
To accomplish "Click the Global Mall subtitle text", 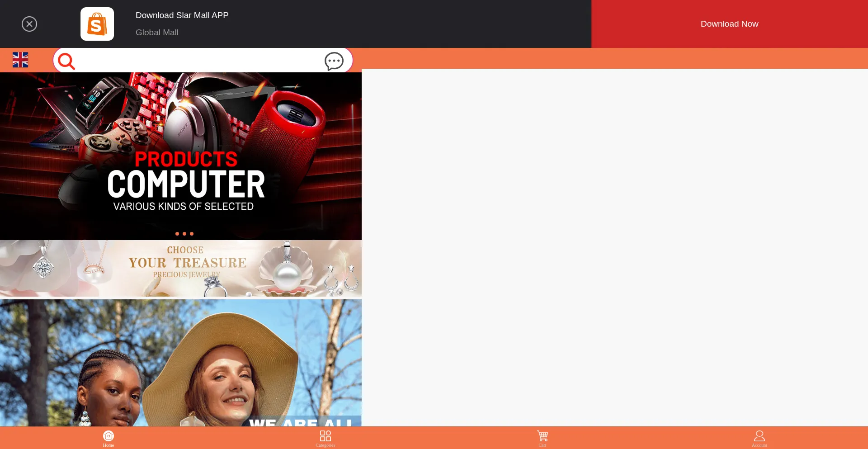I will coord(157,33).
